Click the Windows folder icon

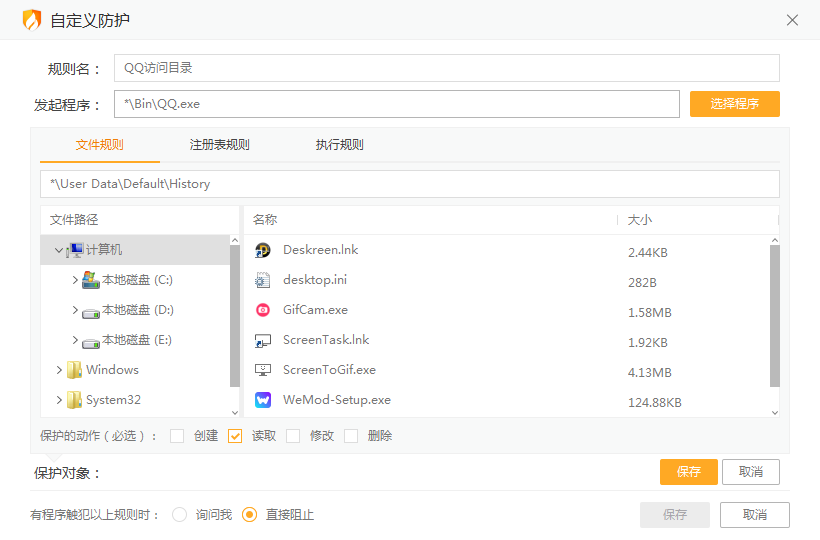74,370
